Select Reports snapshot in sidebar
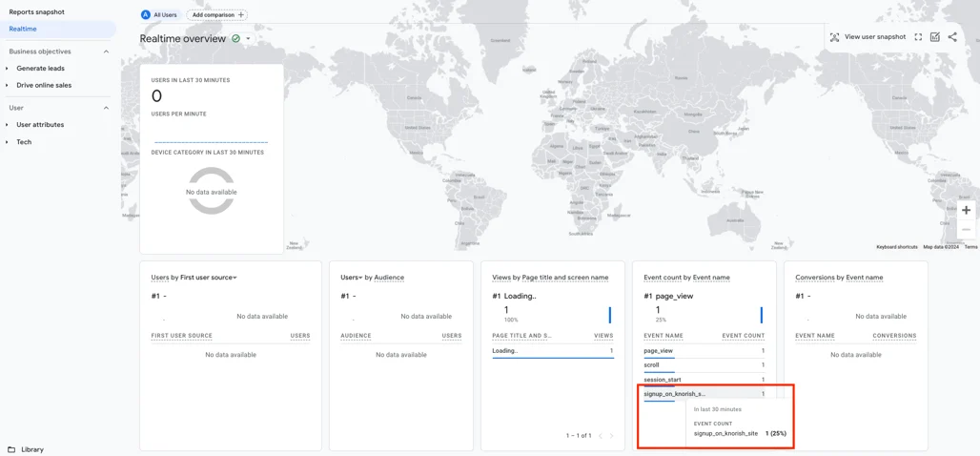This screenshot has height=456, width=980. [37, 12]
